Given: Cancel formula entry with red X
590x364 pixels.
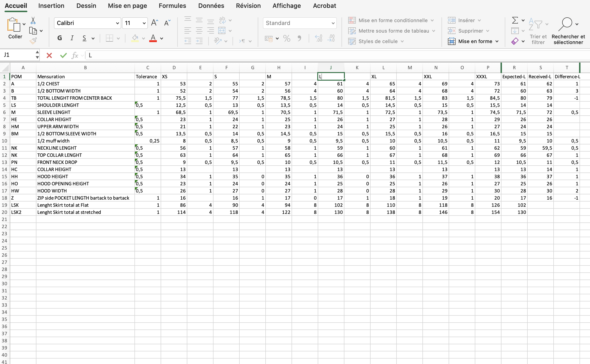Looking at the screenshot, I should [x=49, y=55].
